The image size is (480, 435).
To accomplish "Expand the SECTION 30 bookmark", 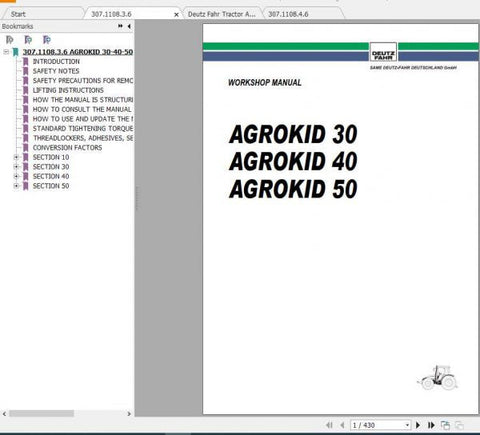I will 16,167.
